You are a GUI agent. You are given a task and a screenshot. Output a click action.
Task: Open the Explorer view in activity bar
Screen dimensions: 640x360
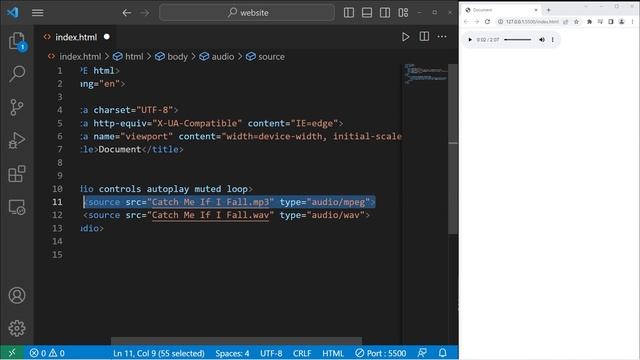pos(17,41)
